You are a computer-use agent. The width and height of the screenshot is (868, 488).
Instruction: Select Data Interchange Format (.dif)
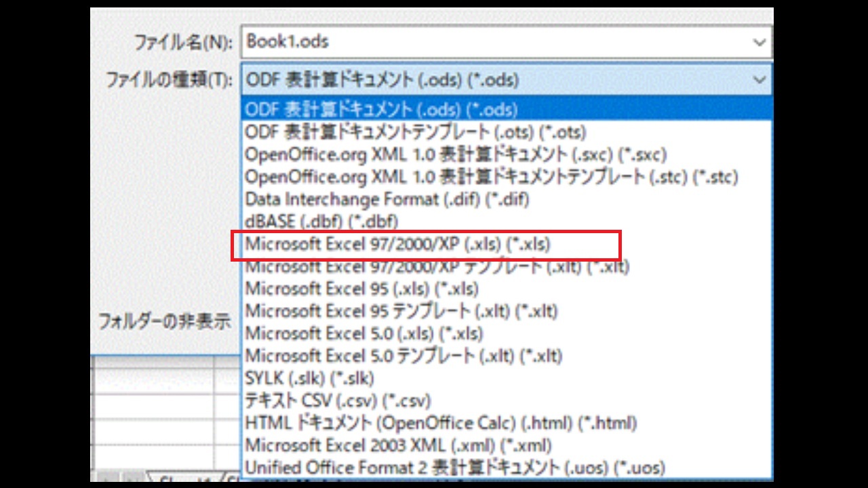(x=387, y=199)
